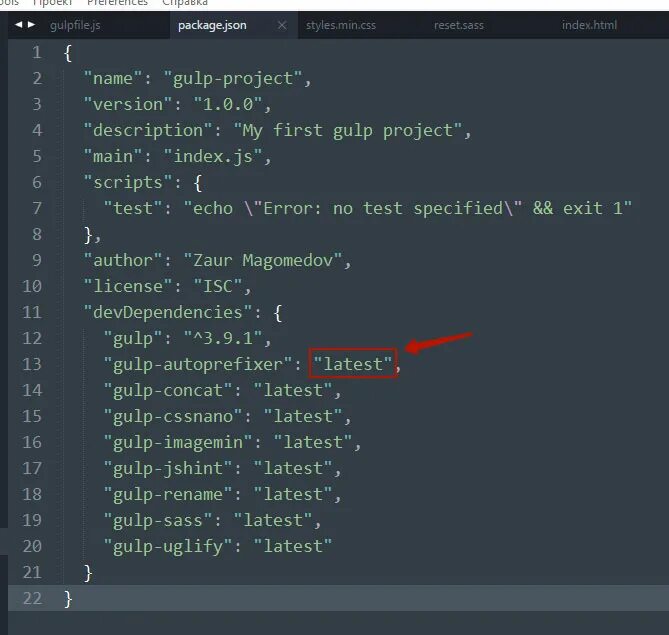Click the previous tab left arrow
This screenshot has width=669, height=635.
(18, 25)
